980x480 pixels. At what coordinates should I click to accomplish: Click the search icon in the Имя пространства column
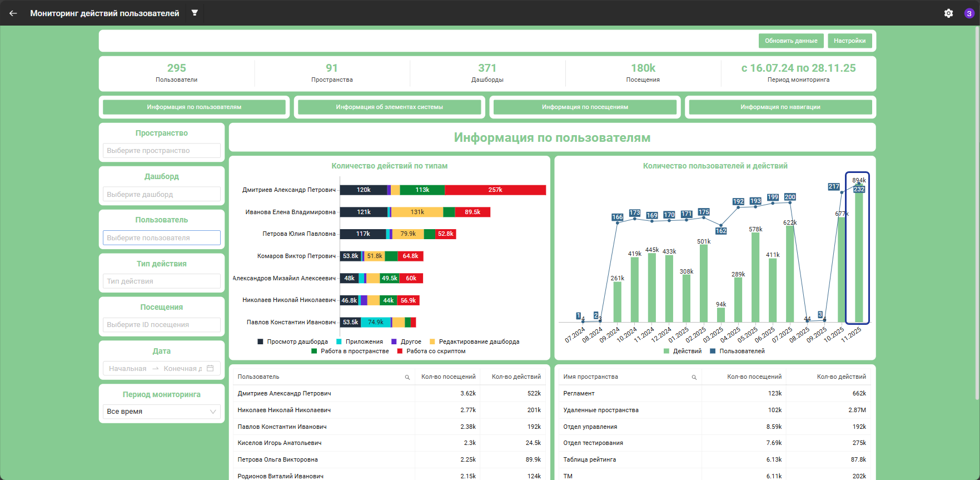(x=694, y=377)
